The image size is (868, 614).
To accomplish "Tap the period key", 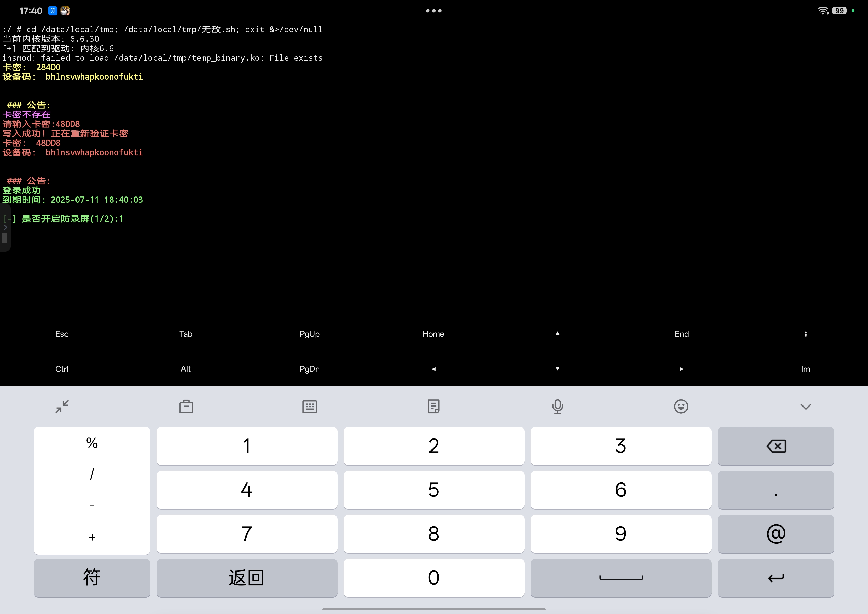I will pyautogui.click(x=776, y=490).
